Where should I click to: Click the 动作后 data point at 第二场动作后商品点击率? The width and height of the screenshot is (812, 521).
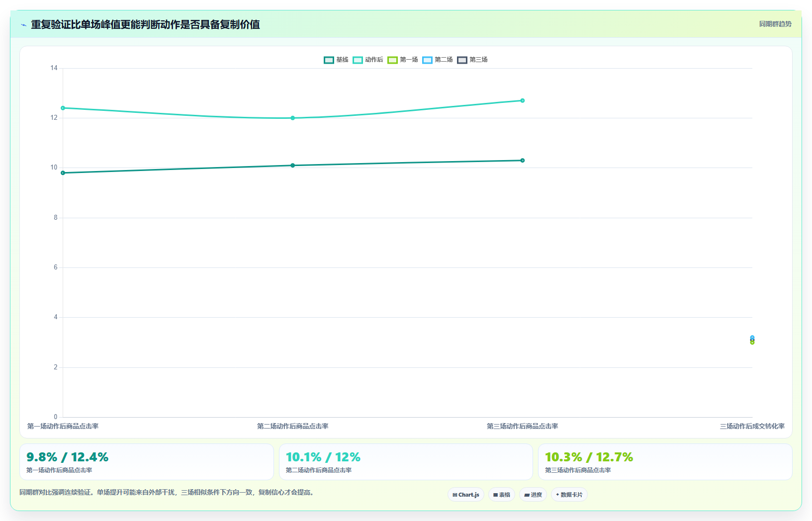click(292, 118)
